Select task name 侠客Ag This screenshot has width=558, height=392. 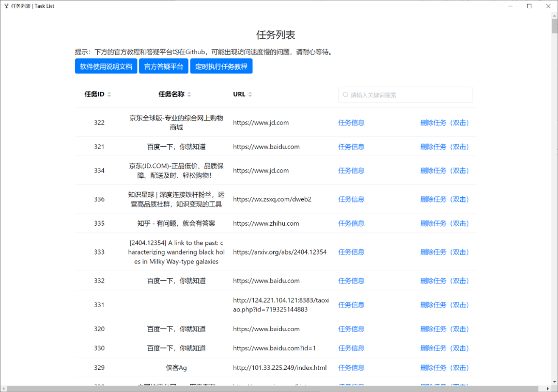[x=176, y=368]
